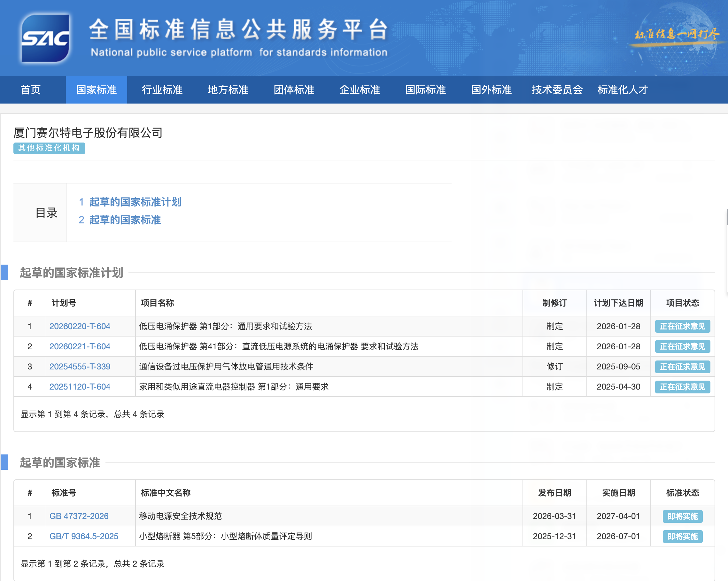Screen dimensions: 728x581
Task: Switch to the 企业标准 page
Action: point(360,90)
